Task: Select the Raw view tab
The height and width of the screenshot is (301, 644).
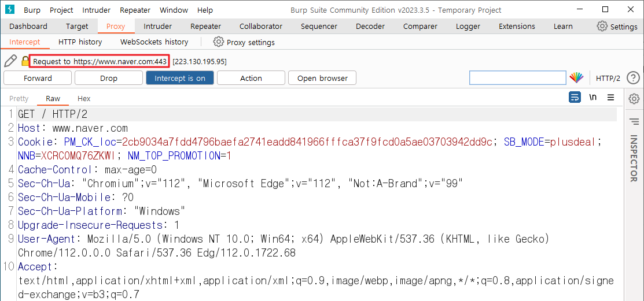Action: pyautogui.click(x=53, y=98)
